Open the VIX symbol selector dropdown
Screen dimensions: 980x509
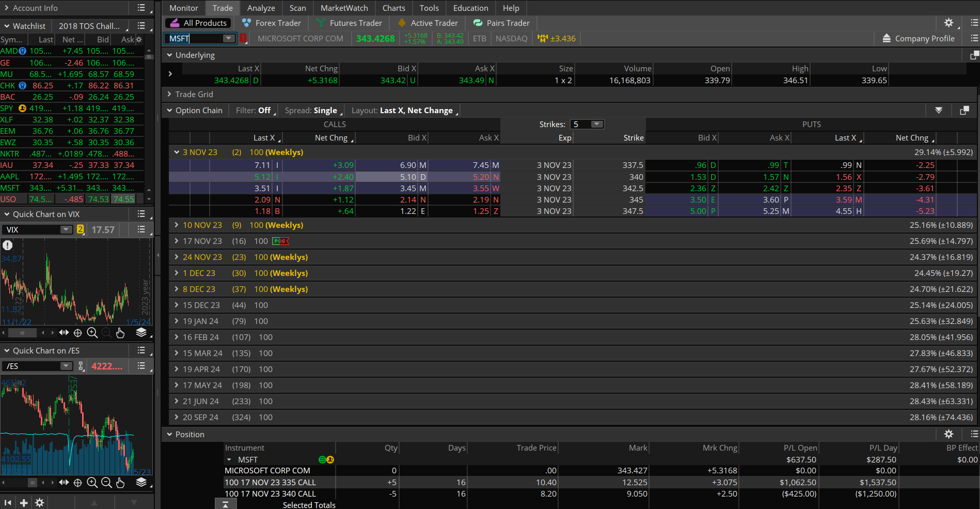point(66,229)
